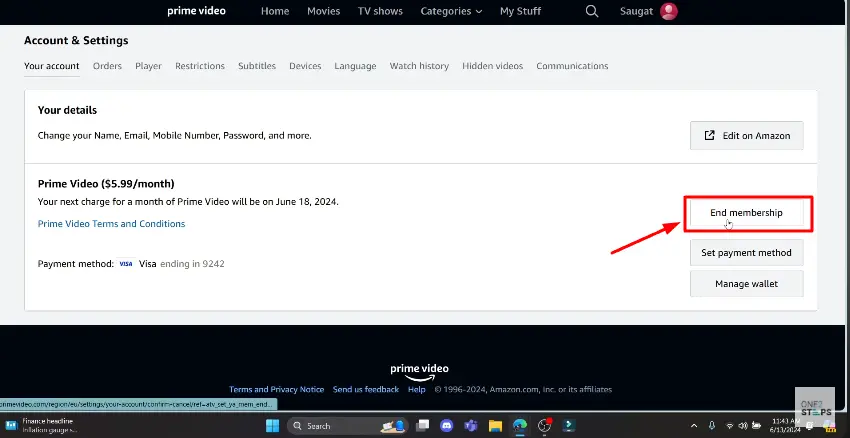Open the Help footer link
Image resolution: width=850 pixels, height=438 pixels.
tap(417, 389)
